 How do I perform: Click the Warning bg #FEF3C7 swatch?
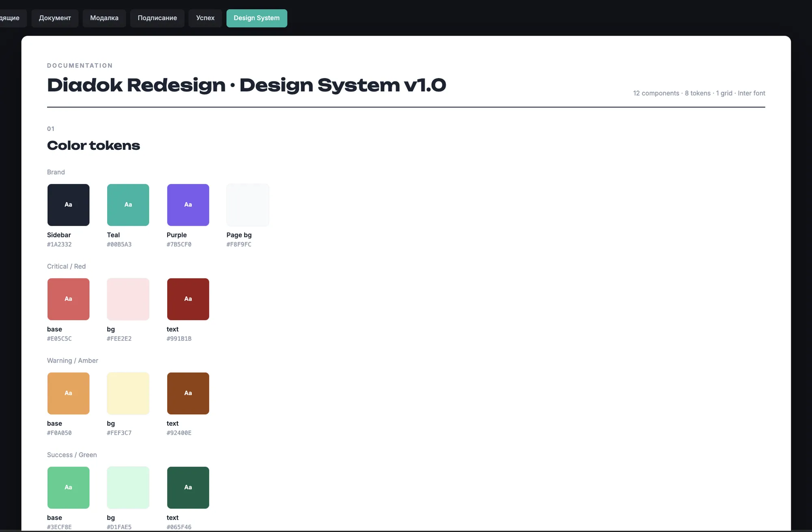[128, 393]
